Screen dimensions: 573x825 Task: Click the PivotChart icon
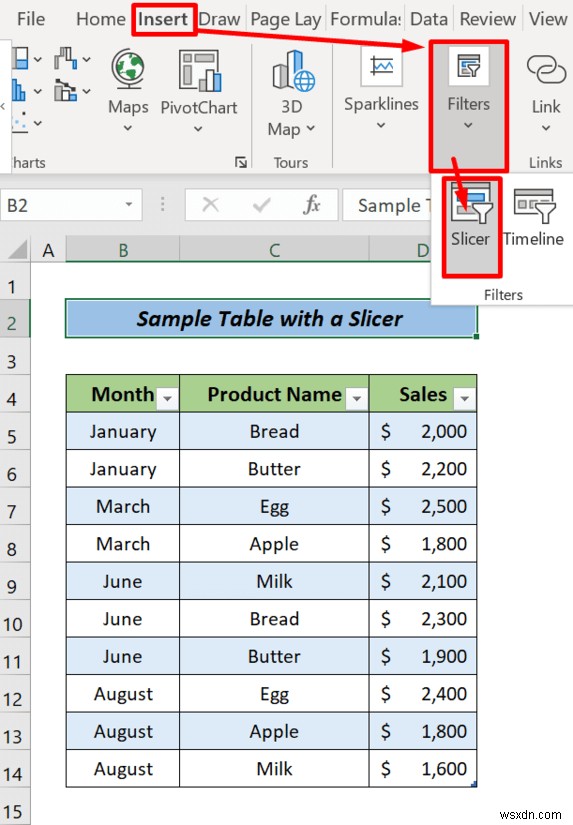coord(199,71)
